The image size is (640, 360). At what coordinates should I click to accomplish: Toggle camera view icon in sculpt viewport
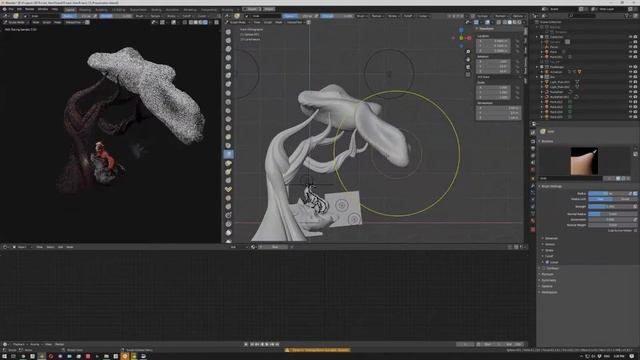(468, 67)
